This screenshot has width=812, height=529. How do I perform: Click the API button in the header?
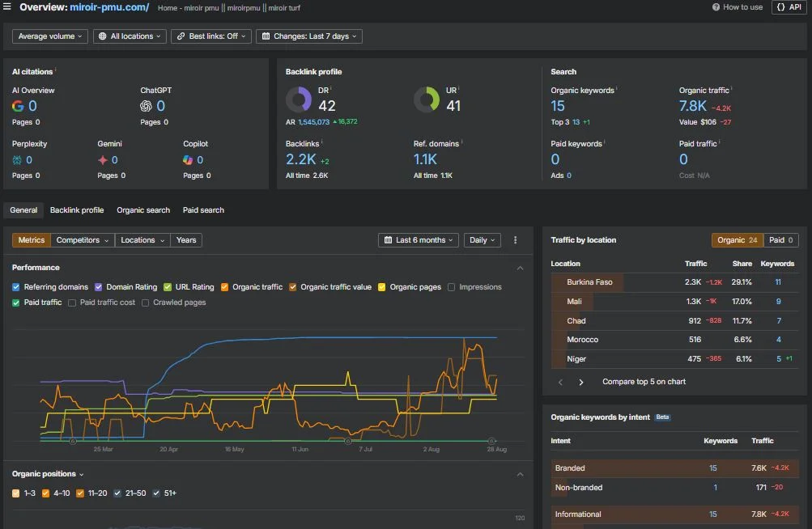click(x=787, y=7)
